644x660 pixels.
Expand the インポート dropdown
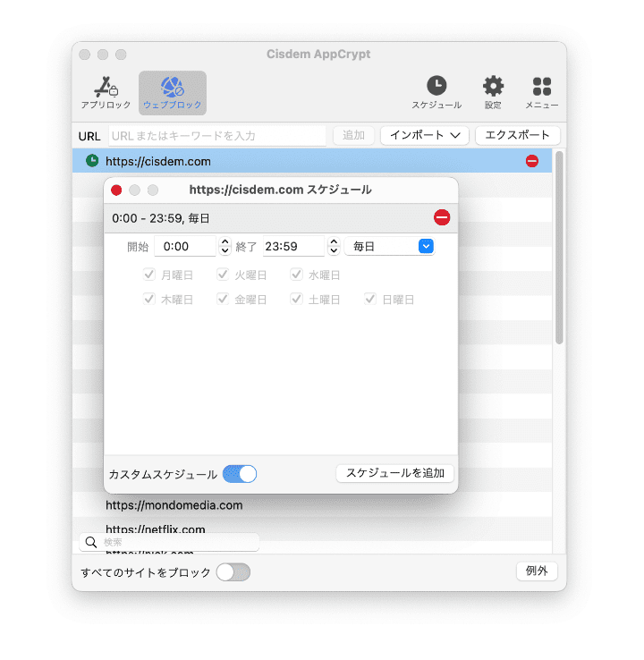point(425,136)
